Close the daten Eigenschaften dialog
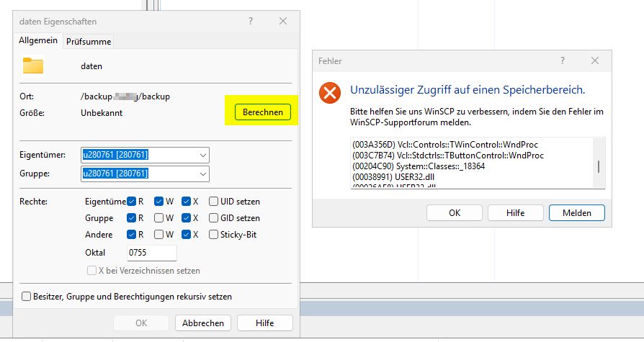This screenshot has height=342, width=644. (x=283, y=22)
